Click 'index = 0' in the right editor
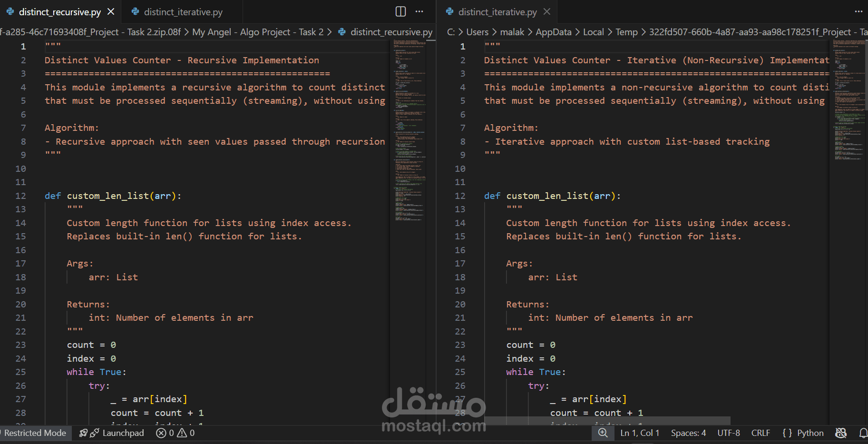The width and height of the screenshot is (868, 444). pyautogui.click(x=531, y=358)
